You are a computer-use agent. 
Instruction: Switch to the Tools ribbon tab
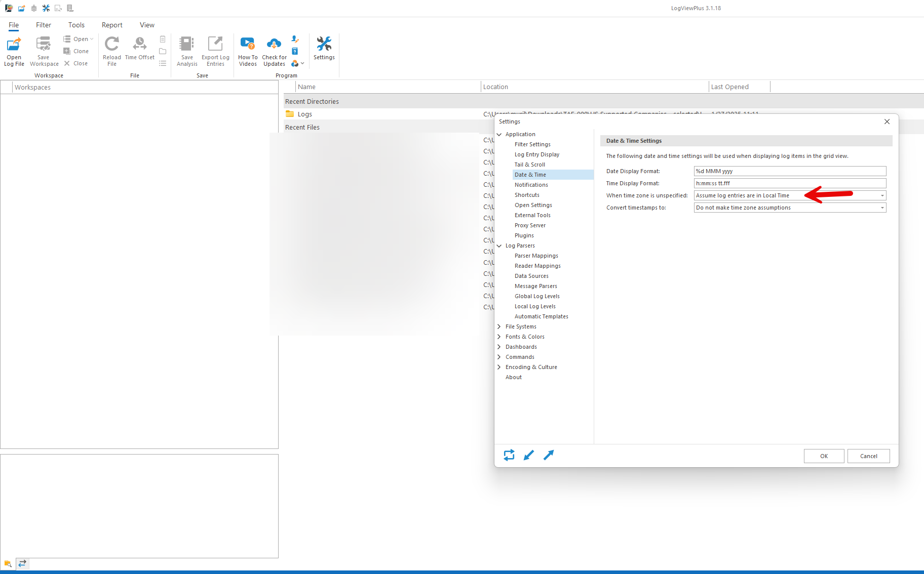coord(76,25)
